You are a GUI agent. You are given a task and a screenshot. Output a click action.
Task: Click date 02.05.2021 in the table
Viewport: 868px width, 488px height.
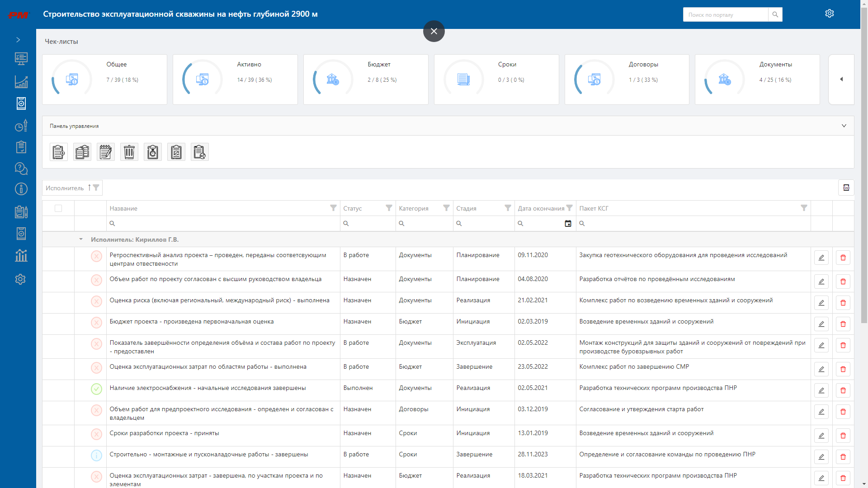533,388
